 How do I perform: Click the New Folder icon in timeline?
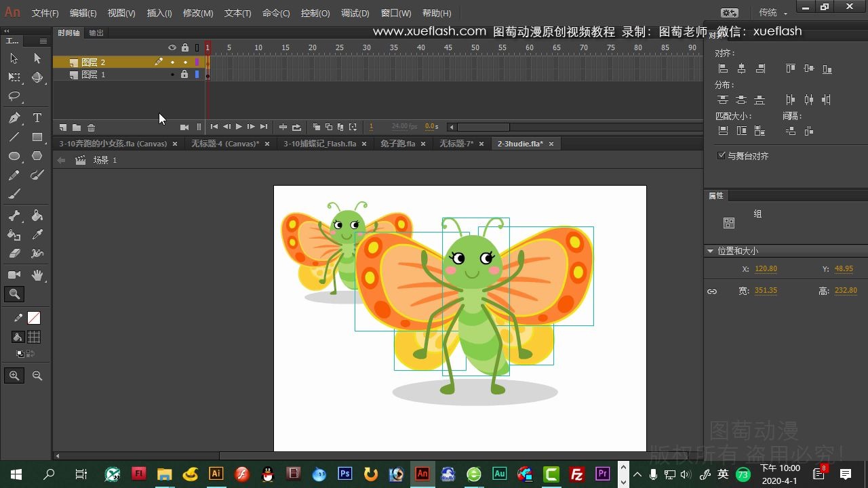point(77,127)
